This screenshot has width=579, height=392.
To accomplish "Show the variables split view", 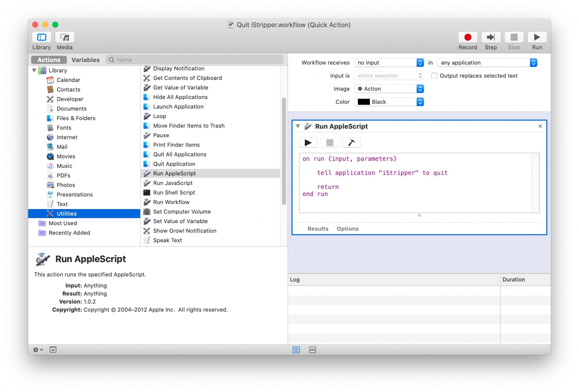I will pos(312,350).
